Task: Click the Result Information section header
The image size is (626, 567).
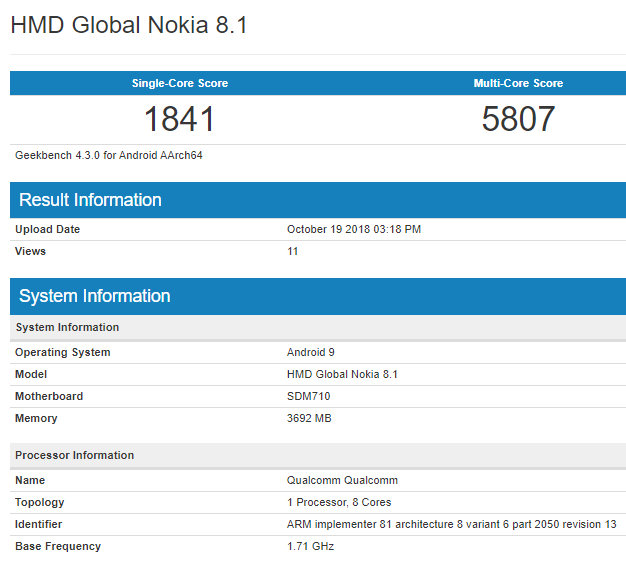Action: (x=90, y=200)
